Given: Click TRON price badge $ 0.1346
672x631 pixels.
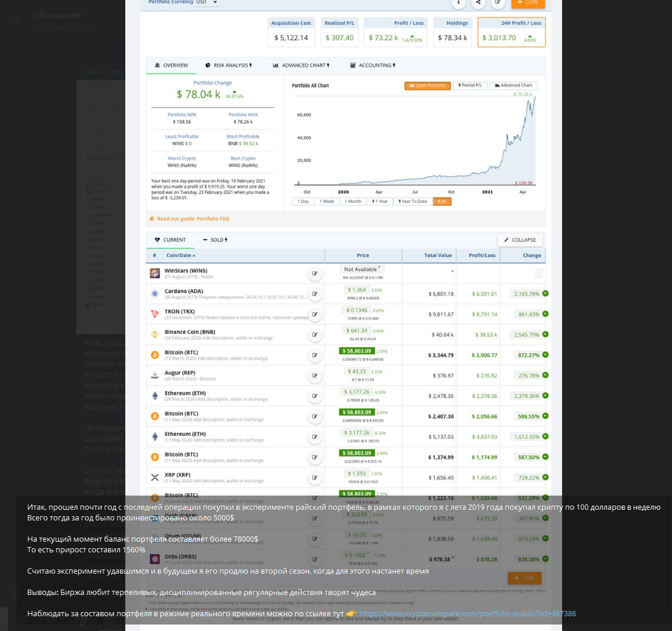Looking at the screenshot, I should [356, 310].
